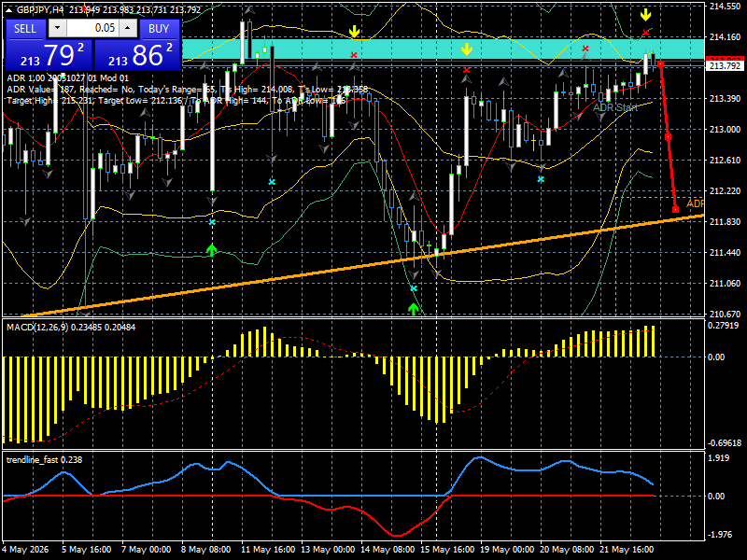This screenshot has height=560, width=747.
Task: Increase lot volume with the up arrow
Action: point(128,28)
